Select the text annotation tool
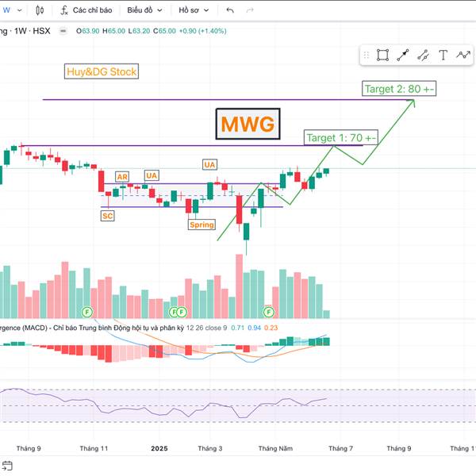This screenshot has height=476, width=476. pyautogui.click(x=443, y=56)
